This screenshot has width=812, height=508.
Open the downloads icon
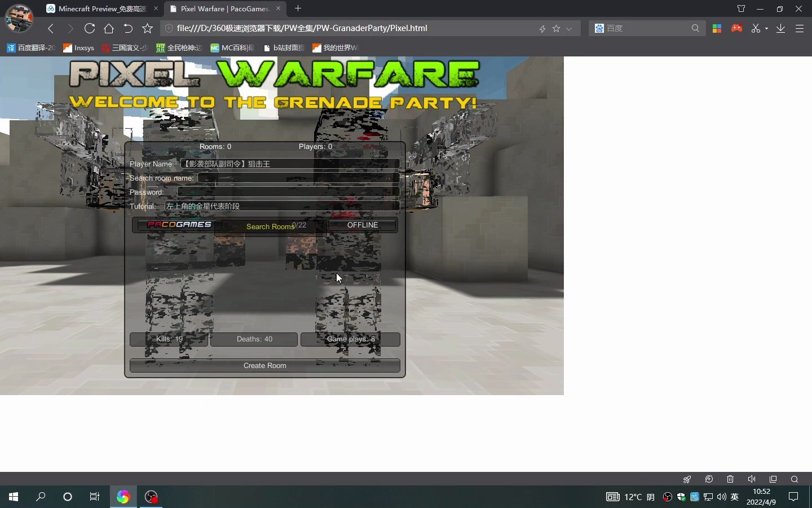tap(780, 28)
